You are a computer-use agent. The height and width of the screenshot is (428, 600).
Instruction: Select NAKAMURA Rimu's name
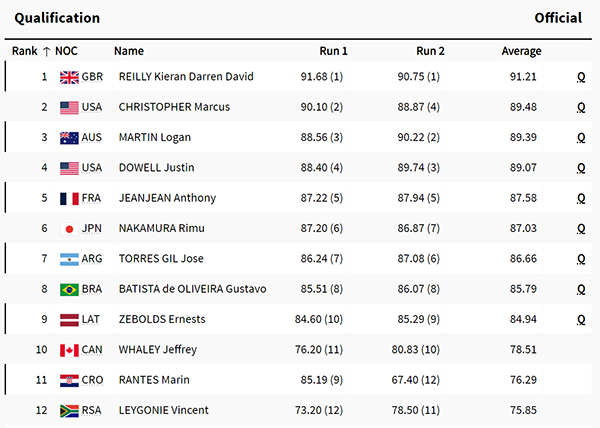161,228
